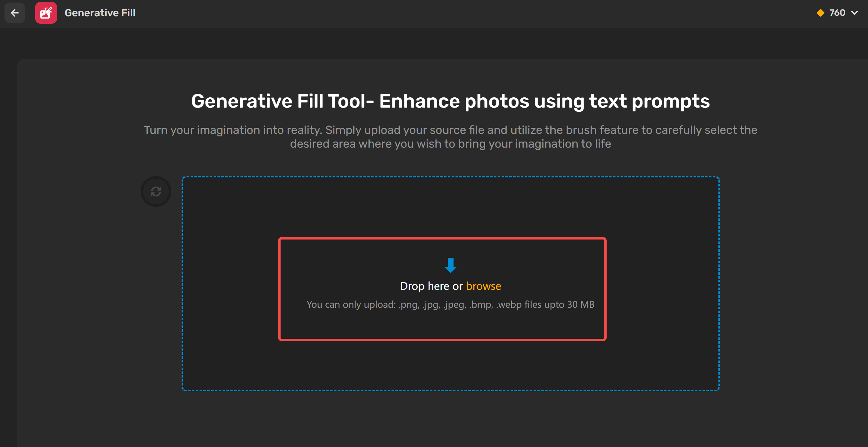Open the 760 credits balance menu
Image resolution: width=868 pixels, height=447 pixels.
pos(837,13)
